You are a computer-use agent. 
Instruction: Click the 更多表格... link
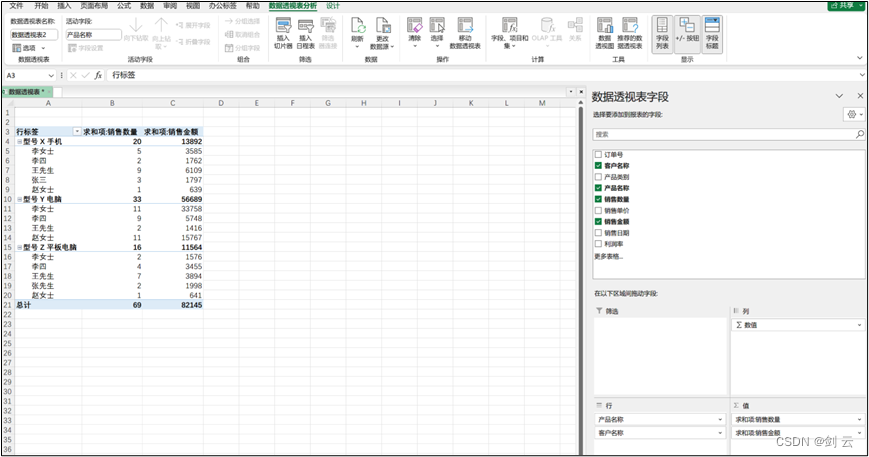[609, 256]
